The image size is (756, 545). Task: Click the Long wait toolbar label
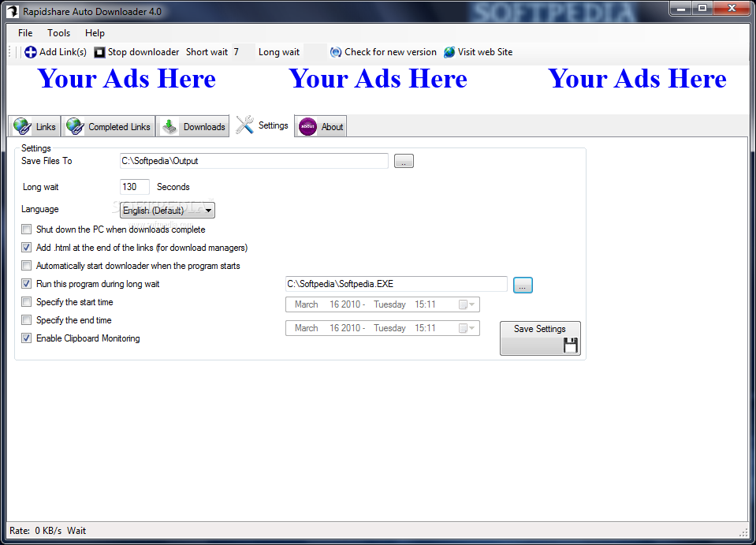click(279, 52)
